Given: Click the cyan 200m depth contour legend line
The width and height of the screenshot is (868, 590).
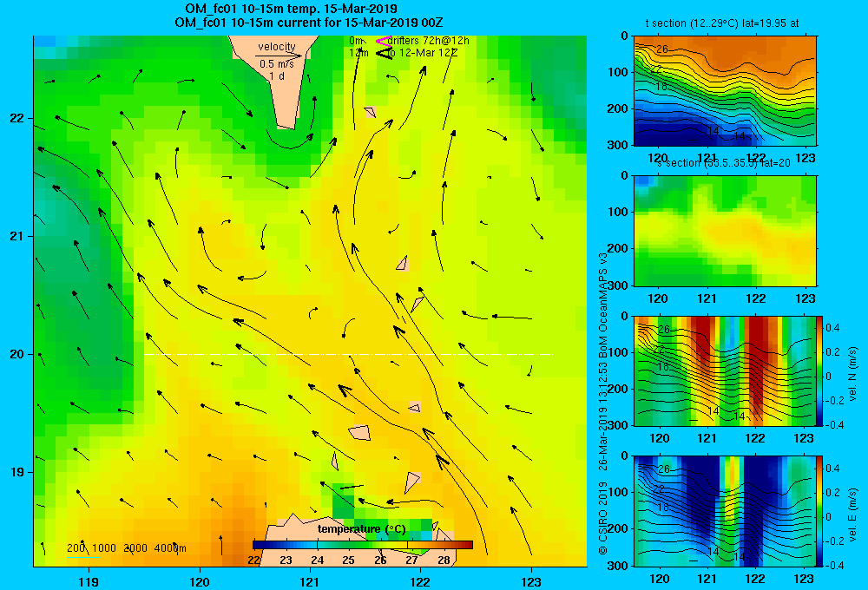Looking at the screenshot, I should pos(84,557).
